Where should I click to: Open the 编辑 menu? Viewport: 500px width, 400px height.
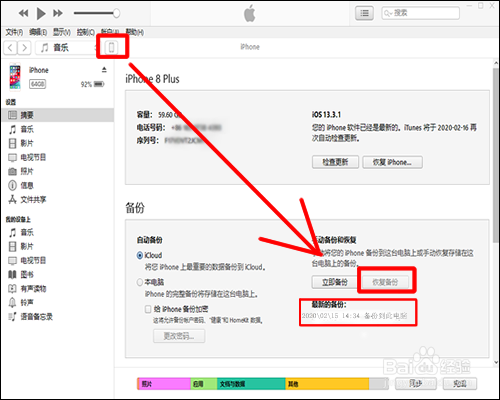pyautogui.click(x=38, y=32)
